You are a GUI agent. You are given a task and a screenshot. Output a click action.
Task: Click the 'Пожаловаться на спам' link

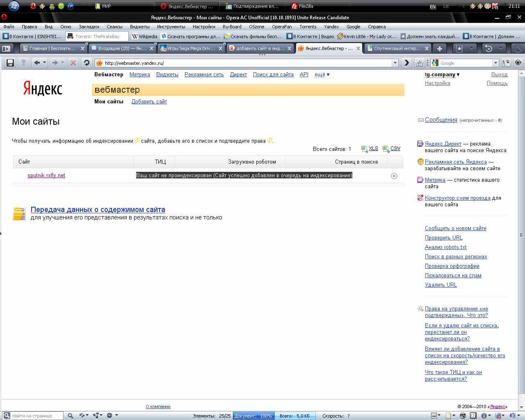pyautogui.click(x=453, y=276)
